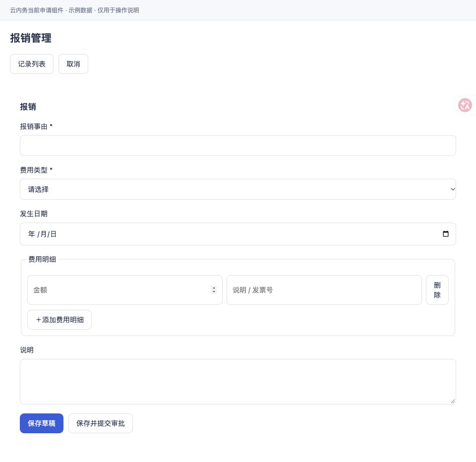Click inside the 说明 textarea
This screenshot has width=476, height=462.
click(238, 382)
